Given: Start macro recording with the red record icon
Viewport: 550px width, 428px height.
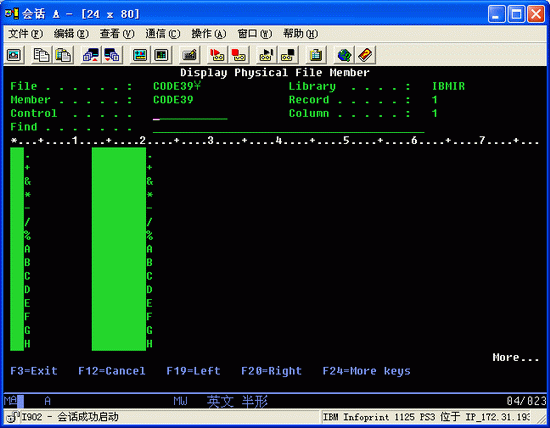Looking at the screenshot, I should (x=217, y=55).
